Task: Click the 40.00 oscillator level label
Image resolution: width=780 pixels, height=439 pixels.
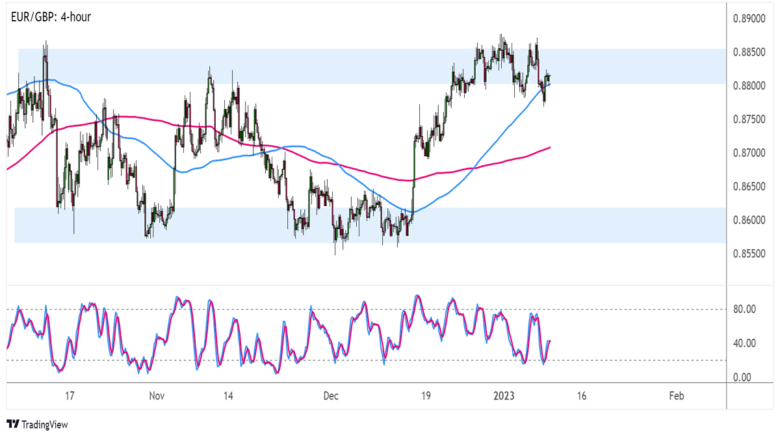Action: [x=746, y=344]
